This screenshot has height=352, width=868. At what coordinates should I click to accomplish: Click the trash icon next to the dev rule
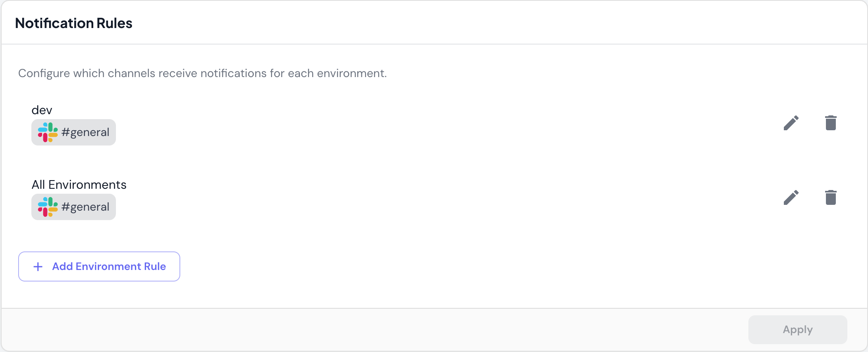[x=830, y=122]
